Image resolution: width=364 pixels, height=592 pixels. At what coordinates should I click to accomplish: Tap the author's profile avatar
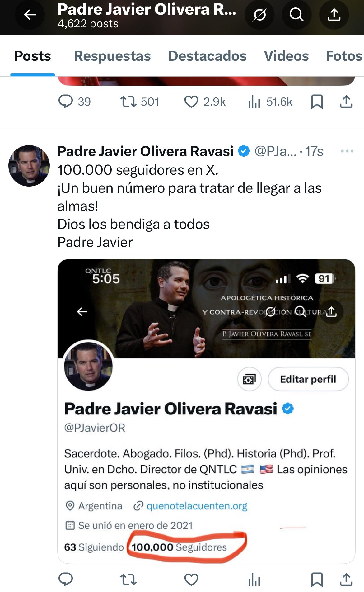29,166
